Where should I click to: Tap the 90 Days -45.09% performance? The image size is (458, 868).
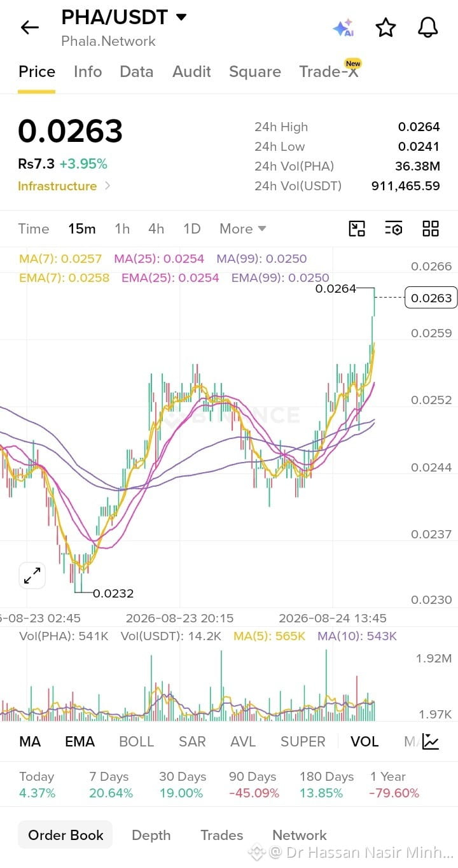point(254,785)
